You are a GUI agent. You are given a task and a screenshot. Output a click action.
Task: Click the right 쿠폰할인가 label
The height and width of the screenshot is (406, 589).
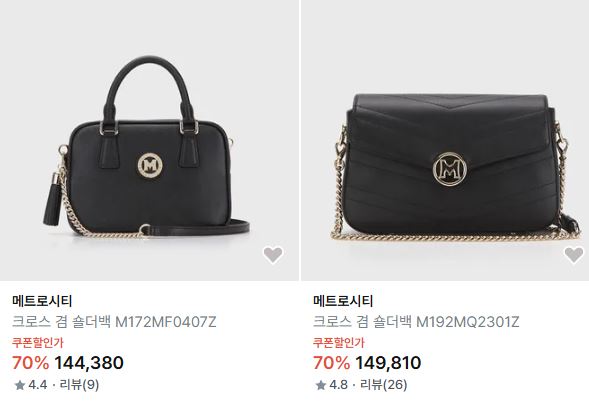coord(338,343)
